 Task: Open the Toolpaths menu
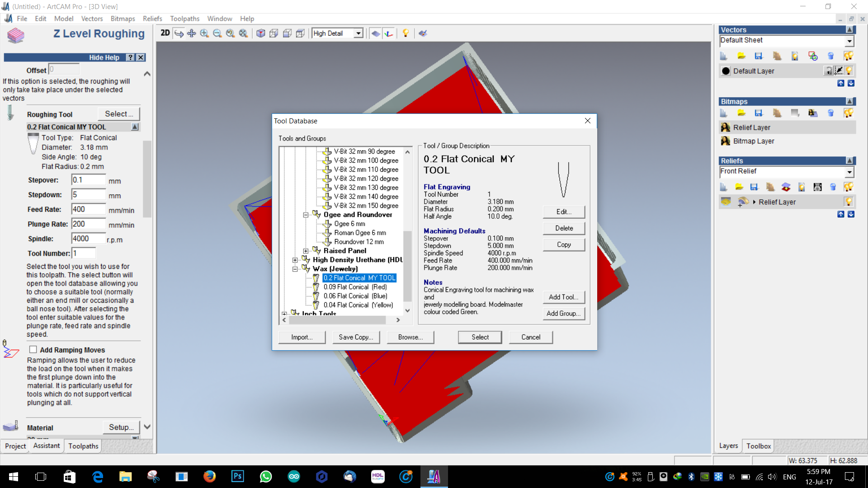pos(184,19)
